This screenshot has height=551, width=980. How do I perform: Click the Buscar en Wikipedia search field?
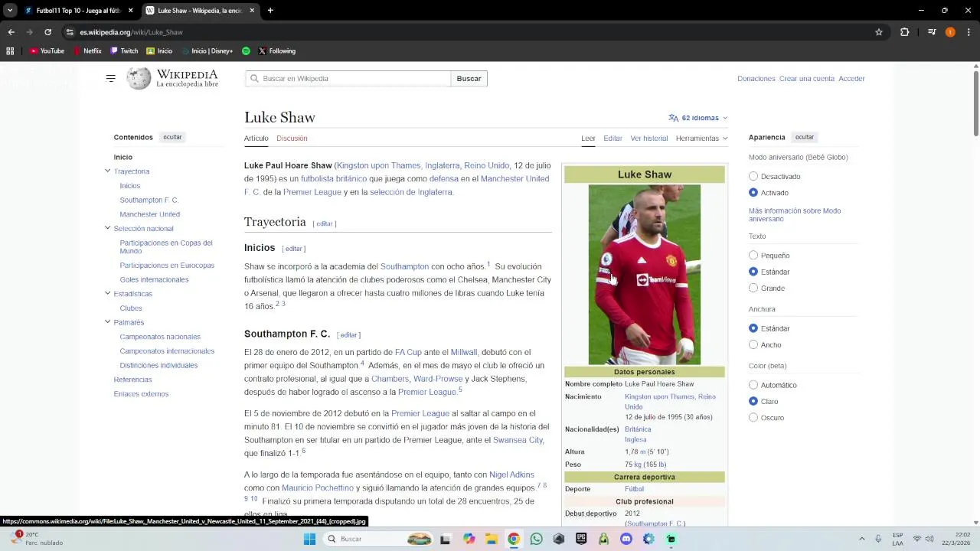tap(348, 79)
